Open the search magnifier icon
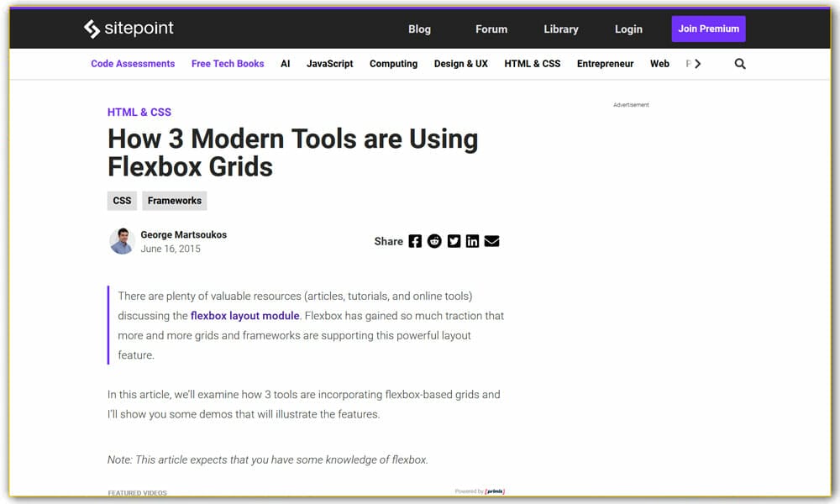 [x=739, y=63]
